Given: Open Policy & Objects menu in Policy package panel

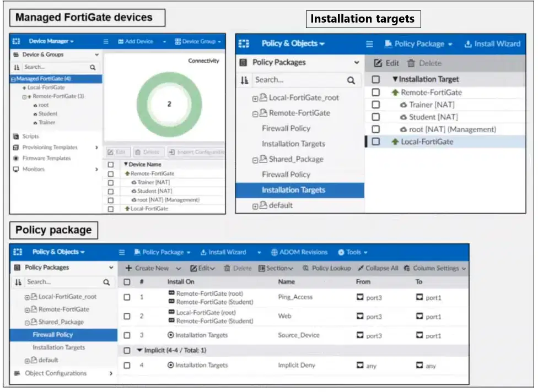Looking at the screenshot, I should [58, 252].
